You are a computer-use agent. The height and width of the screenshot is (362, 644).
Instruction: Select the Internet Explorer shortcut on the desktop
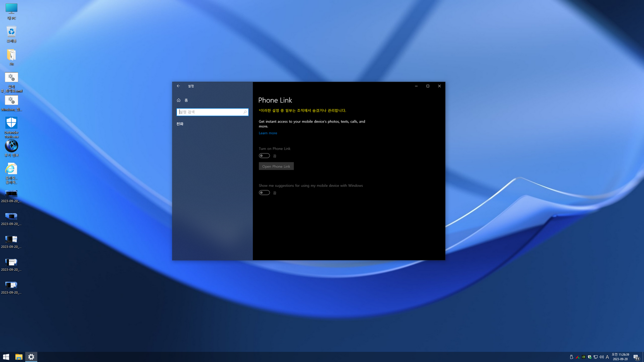(x=11, y=173)
